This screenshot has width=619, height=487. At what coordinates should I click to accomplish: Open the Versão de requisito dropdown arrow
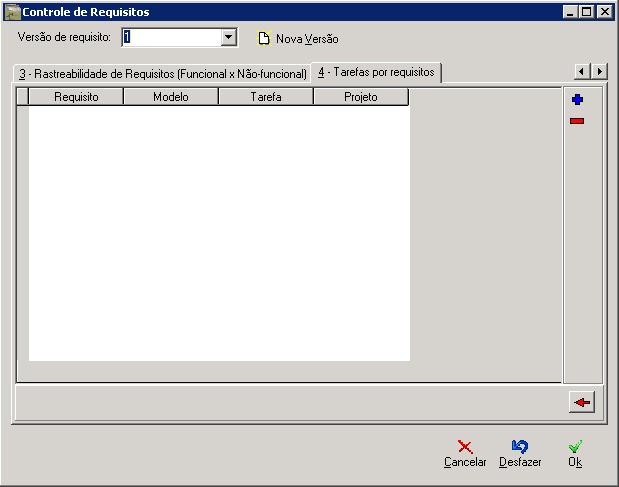click(229, 37)
